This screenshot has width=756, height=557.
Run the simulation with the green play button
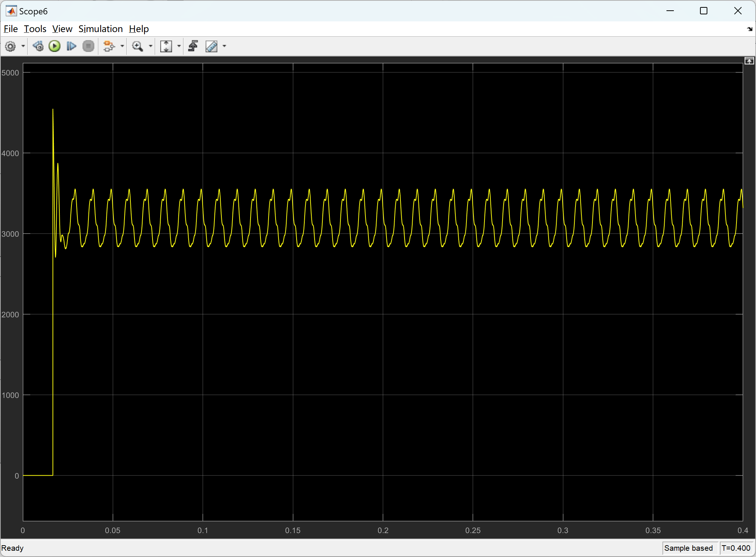55,46
